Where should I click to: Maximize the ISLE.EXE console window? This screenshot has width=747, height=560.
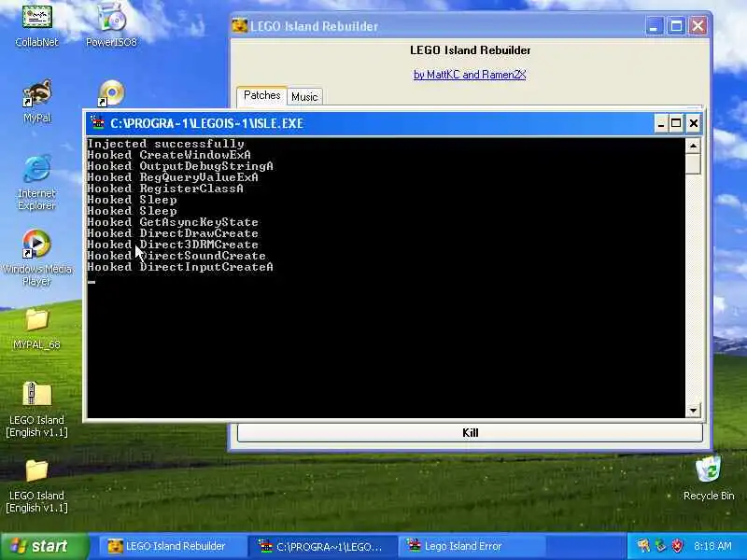676,124
